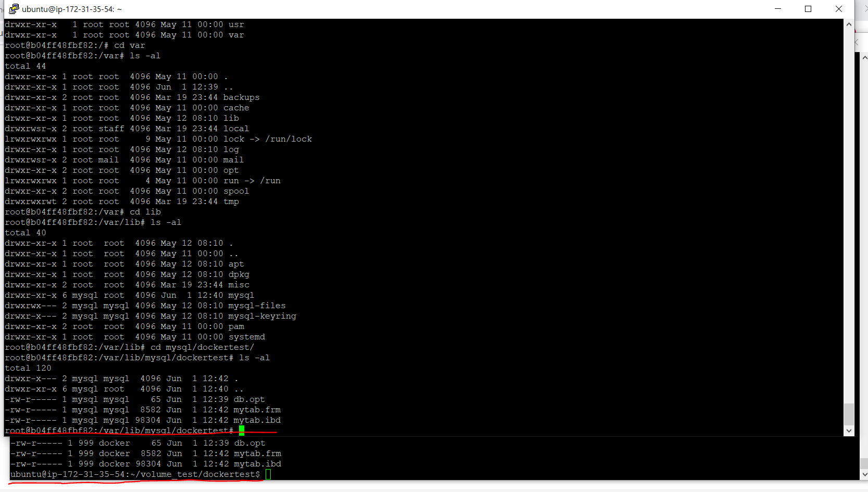
Task: Click the 'total 120' line
Action: point(28,368)
